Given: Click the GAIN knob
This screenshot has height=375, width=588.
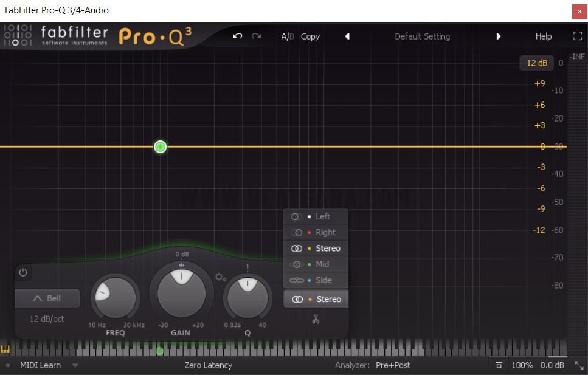Looking at the screenshot, I should tap(181, 293).
